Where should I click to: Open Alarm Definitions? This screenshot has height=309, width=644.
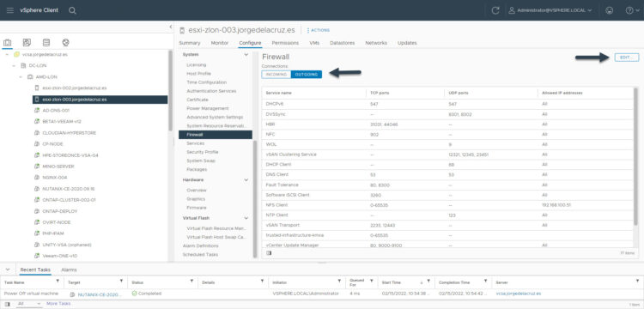200,245
